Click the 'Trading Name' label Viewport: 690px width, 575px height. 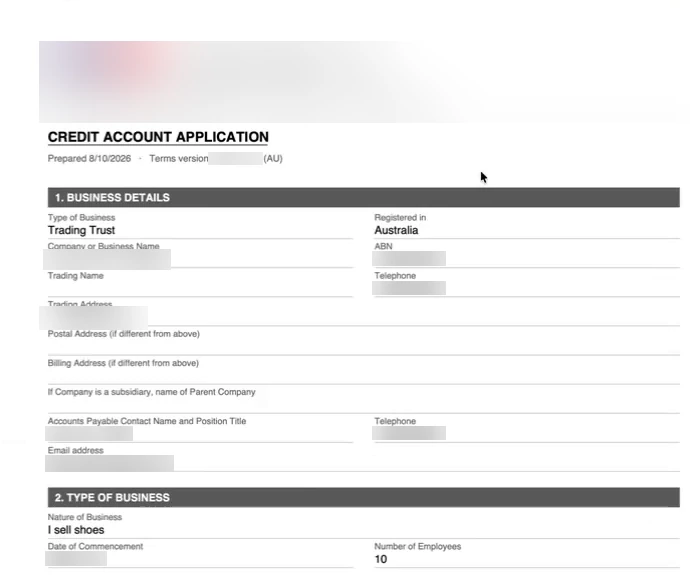click(76, 276)
